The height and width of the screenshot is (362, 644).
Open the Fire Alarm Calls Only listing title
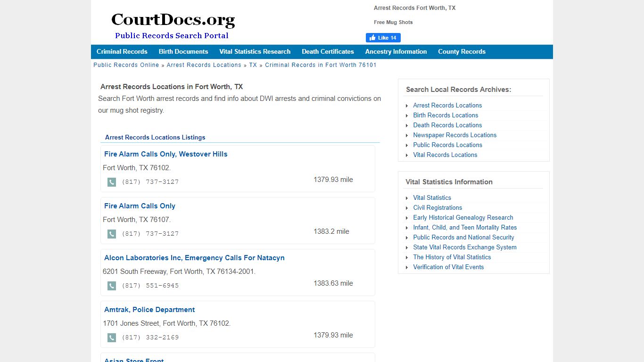pyautogui.click(x=140, y=206)
